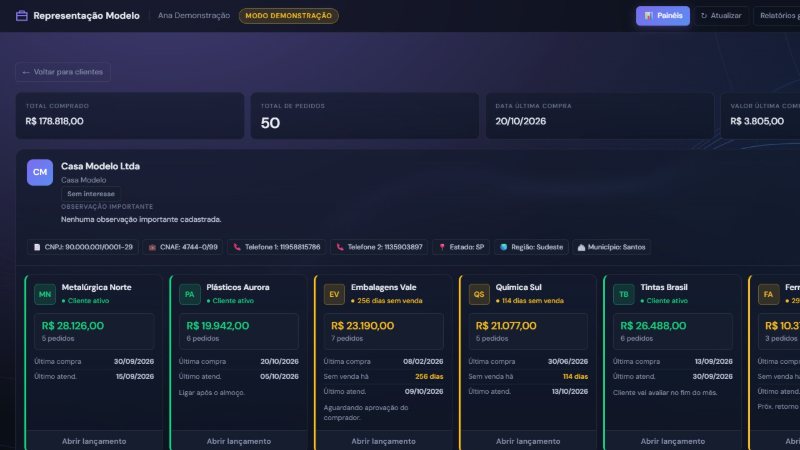Click Cliente ativo status on Tintas Brasil
The width and height of the screenshot is (800, 450).
pos(664,301)
